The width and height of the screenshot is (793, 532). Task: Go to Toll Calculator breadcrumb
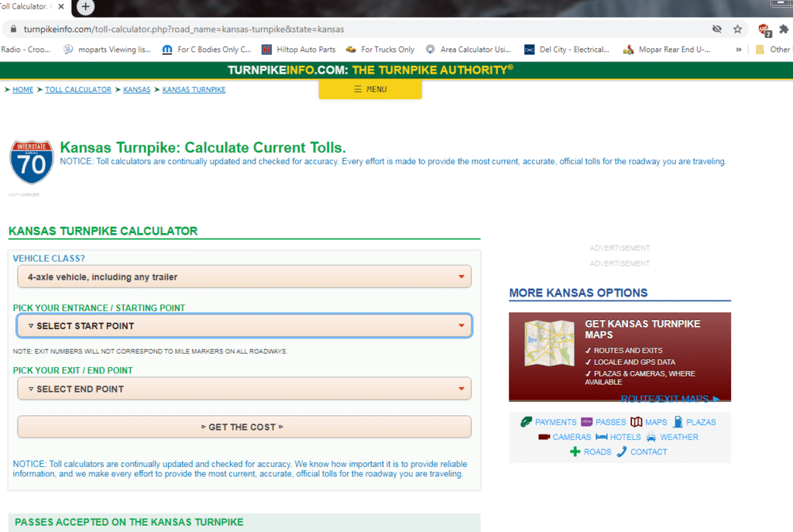click(77, 90)
